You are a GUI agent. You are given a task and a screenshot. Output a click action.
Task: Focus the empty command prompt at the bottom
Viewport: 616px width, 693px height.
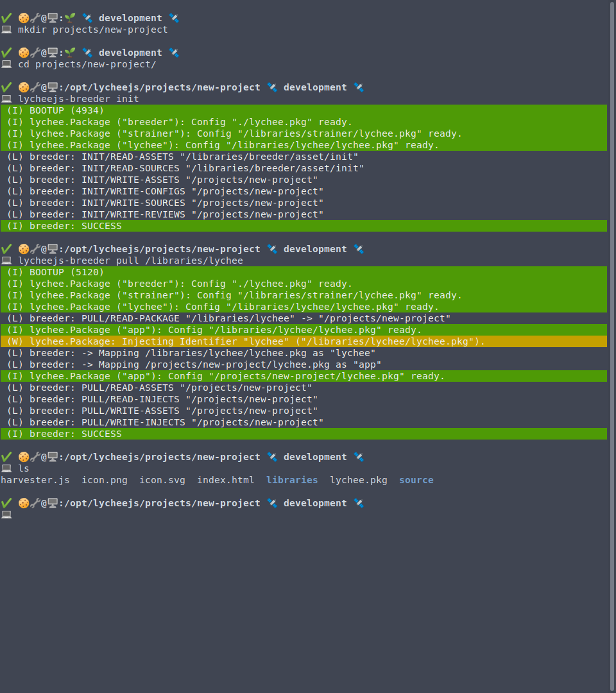tap(309, 515)
